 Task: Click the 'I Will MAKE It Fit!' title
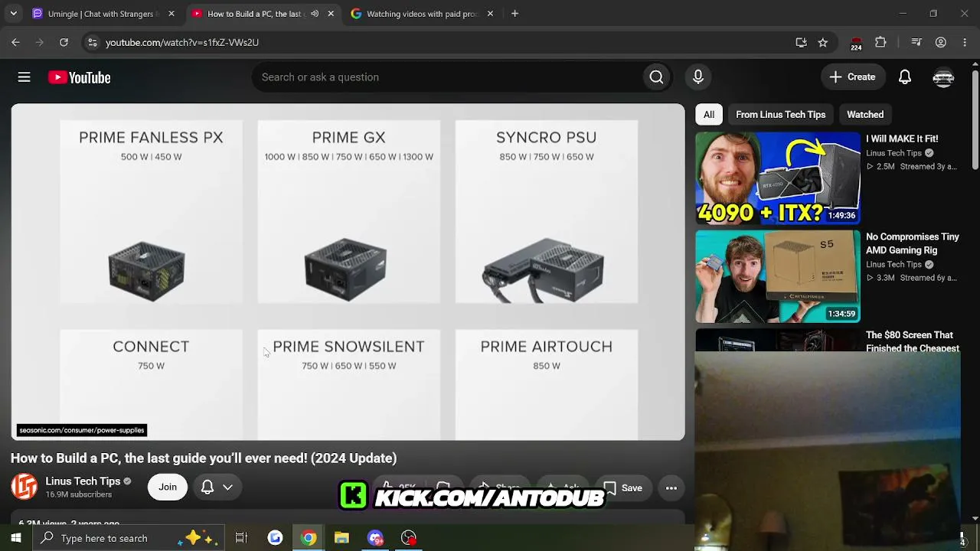[902, 139]
